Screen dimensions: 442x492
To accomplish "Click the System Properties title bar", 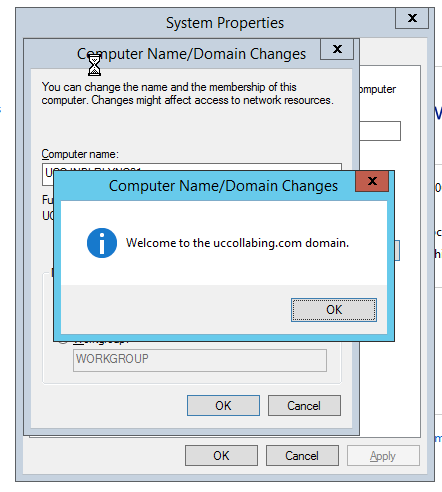I will pyautogui.click(x=225, y=23).
